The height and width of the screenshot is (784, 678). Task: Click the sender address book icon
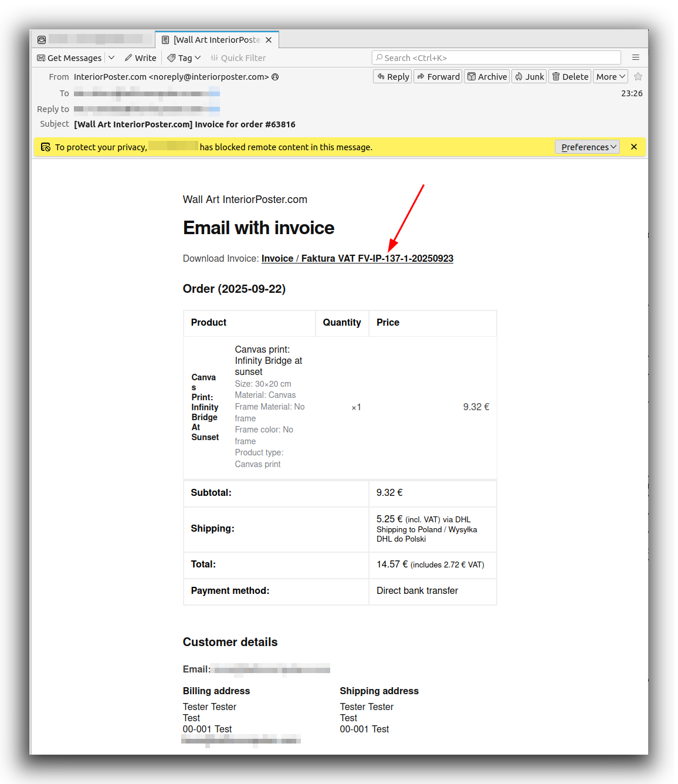click(275, 77)
